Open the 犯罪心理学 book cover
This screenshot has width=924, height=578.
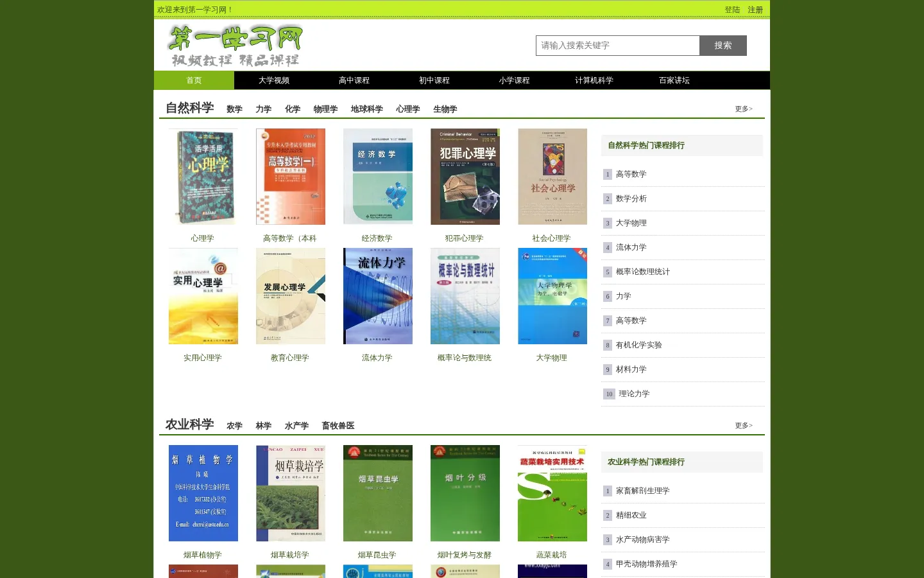coord(465,177)
